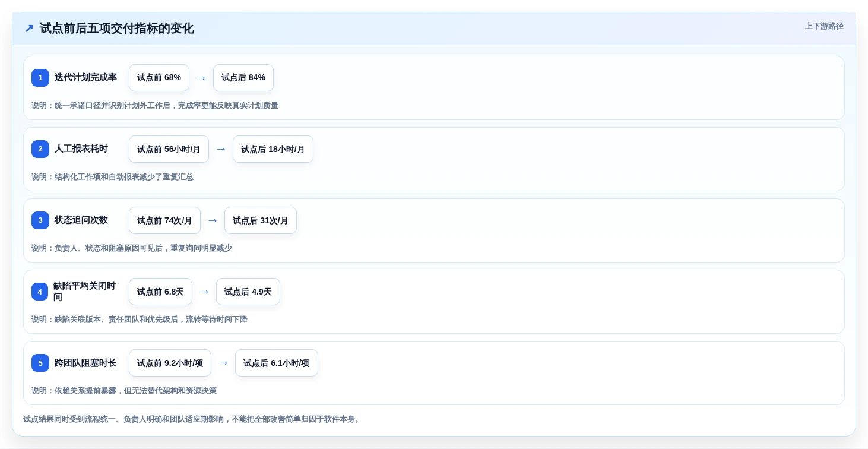Select number badge 2 for 人工报表耗时

point(40,149)
